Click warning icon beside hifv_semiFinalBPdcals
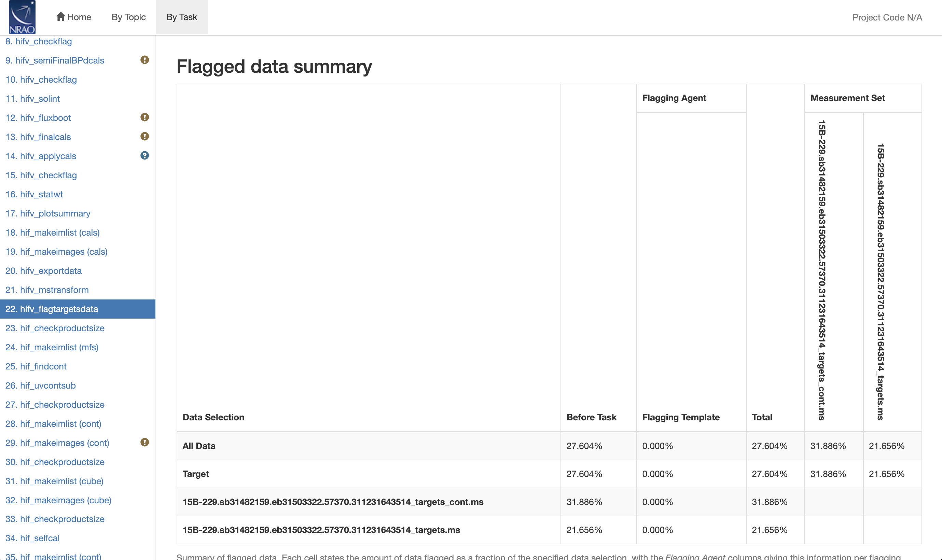The image size is (942, 560). pos(144,60)
